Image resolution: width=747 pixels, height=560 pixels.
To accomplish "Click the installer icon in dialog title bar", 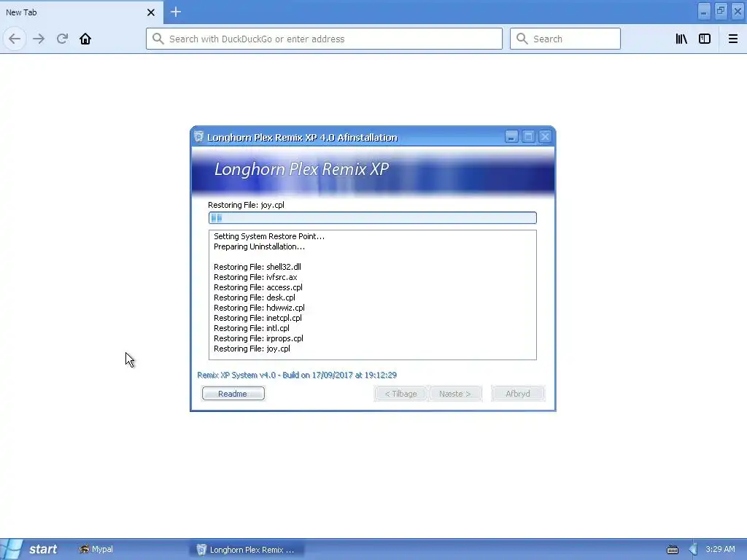I will [x=198, y=136].
